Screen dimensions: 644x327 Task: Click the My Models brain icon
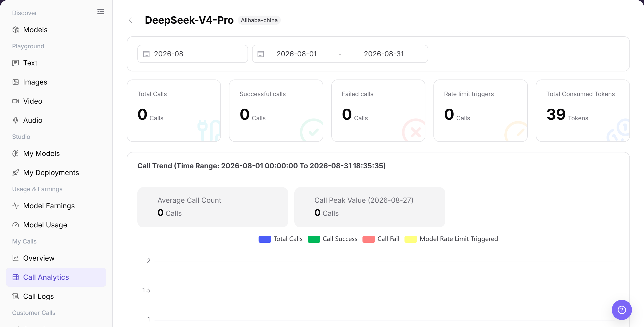tap(16, 153)
